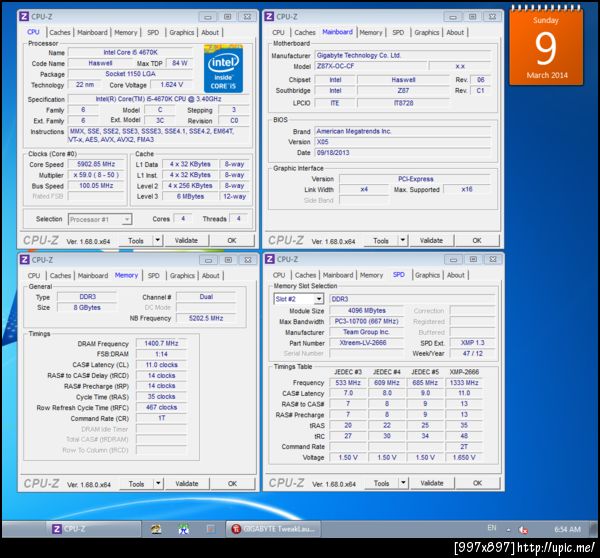The image size is (600, 558).
Task: Click OK in the Memory window
Action: click(x=233, y=484)
